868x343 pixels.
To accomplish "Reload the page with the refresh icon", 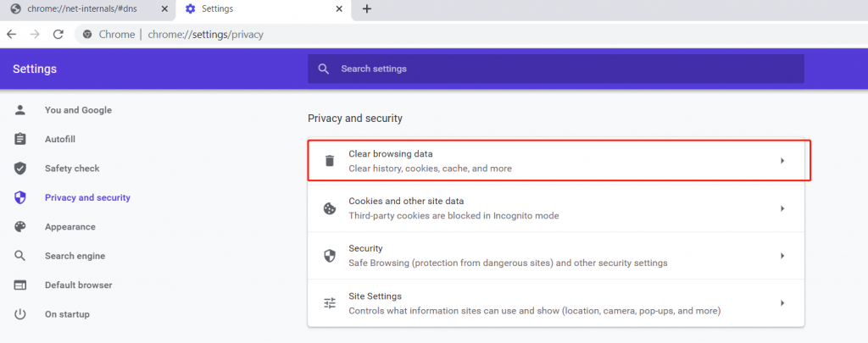I will [58, 34].
